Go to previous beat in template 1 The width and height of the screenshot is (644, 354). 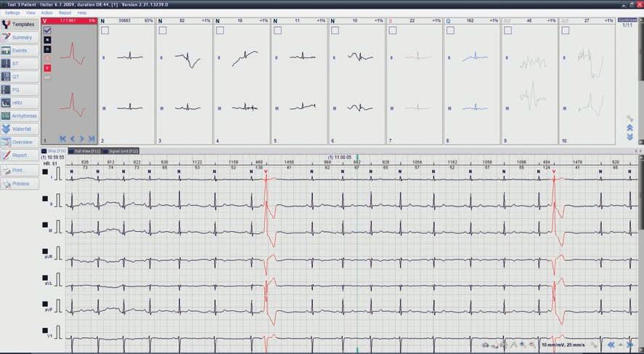pos(73,139)
